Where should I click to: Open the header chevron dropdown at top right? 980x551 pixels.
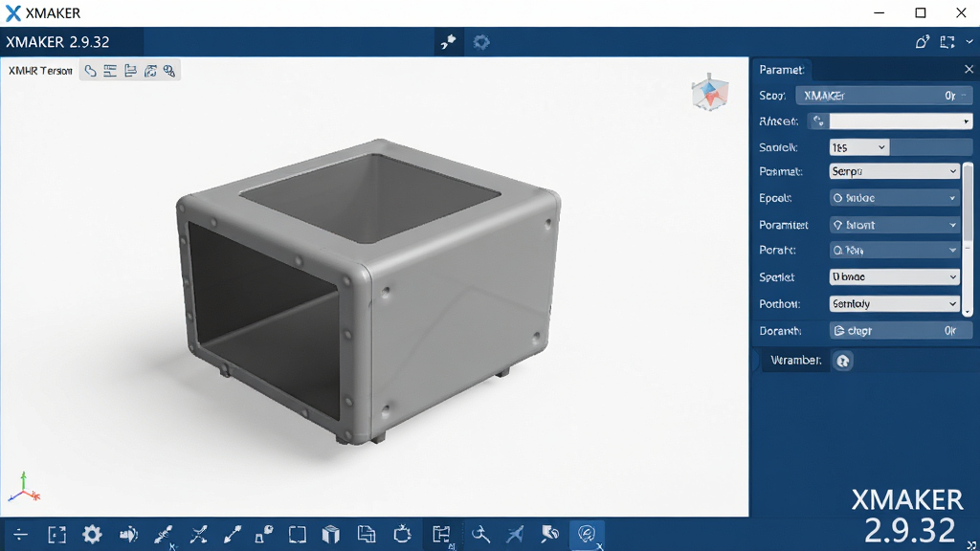coord(969,42)
